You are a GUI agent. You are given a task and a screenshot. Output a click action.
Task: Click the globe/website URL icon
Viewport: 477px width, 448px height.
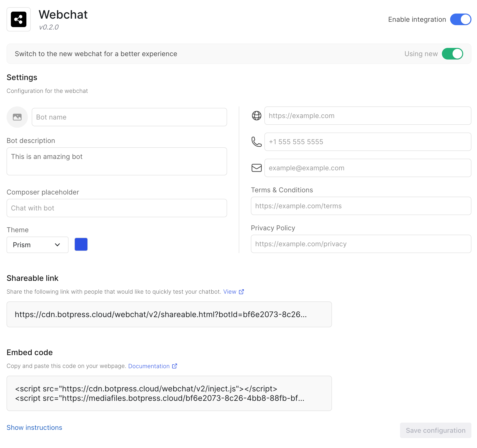[256, 116]
